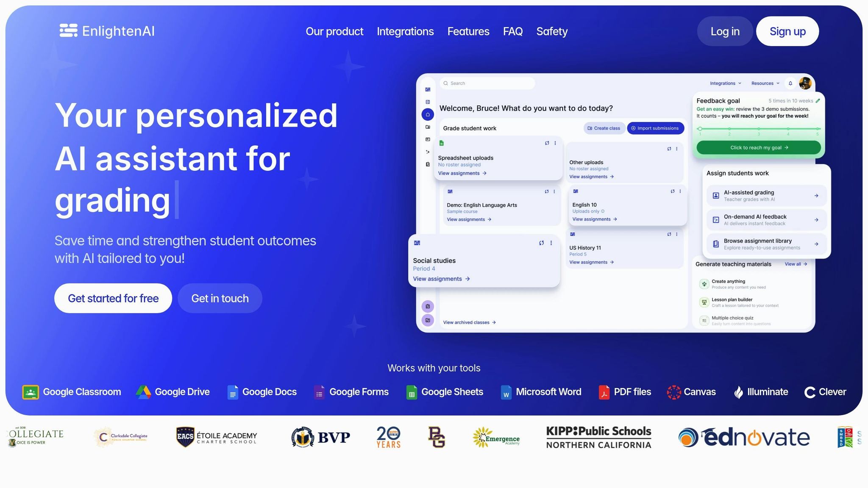This screenshot has width=868, height=488.
Task: Click the Clarksdale Collegiate logo
Action: (121, 437)
